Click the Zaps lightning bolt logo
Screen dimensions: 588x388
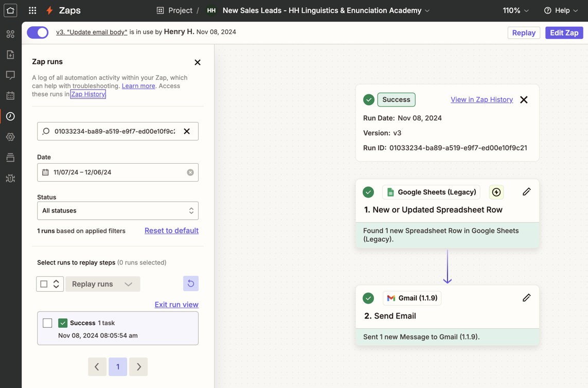[49, 10]
